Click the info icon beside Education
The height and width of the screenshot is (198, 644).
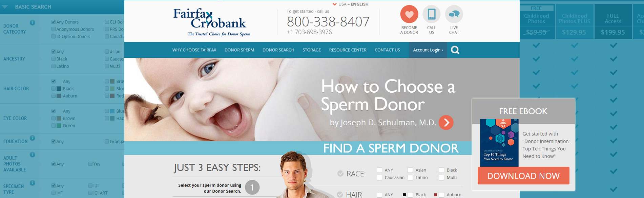33,138
